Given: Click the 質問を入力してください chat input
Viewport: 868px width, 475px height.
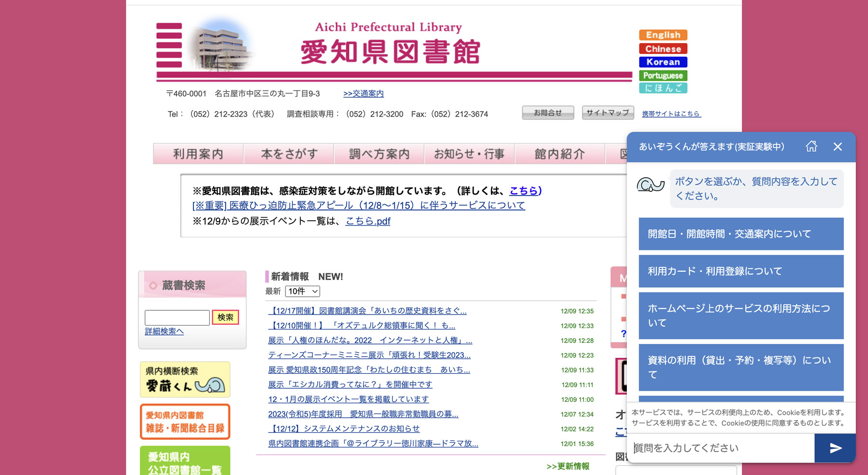Looking at the screenshot, I should (x=721, y=448).
